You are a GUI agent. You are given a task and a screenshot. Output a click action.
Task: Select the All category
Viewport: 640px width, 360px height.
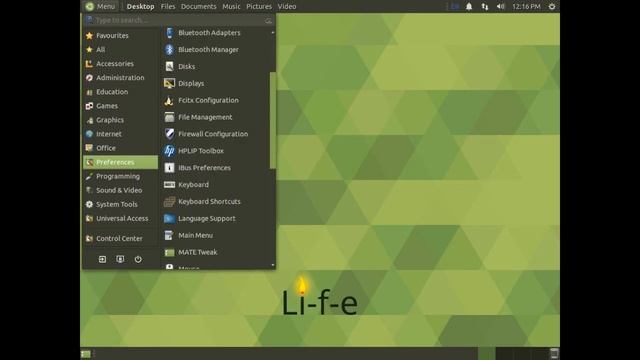coord(120,49)
